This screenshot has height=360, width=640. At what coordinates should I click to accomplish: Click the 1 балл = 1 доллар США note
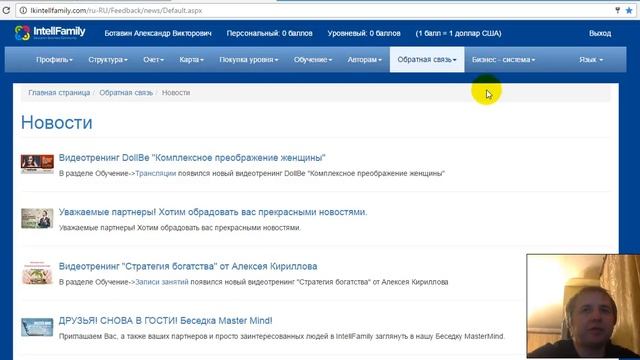pos(458,33)
